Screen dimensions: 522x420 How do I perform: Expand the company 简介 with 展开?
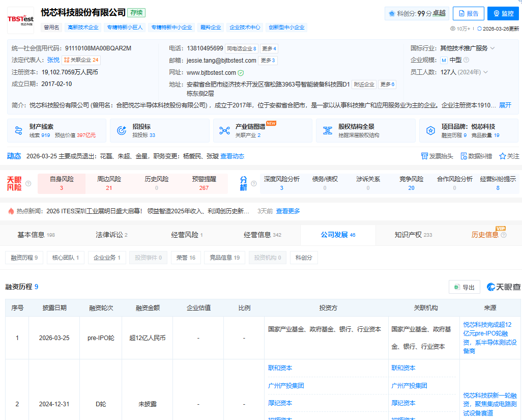[x=505, y=105]
